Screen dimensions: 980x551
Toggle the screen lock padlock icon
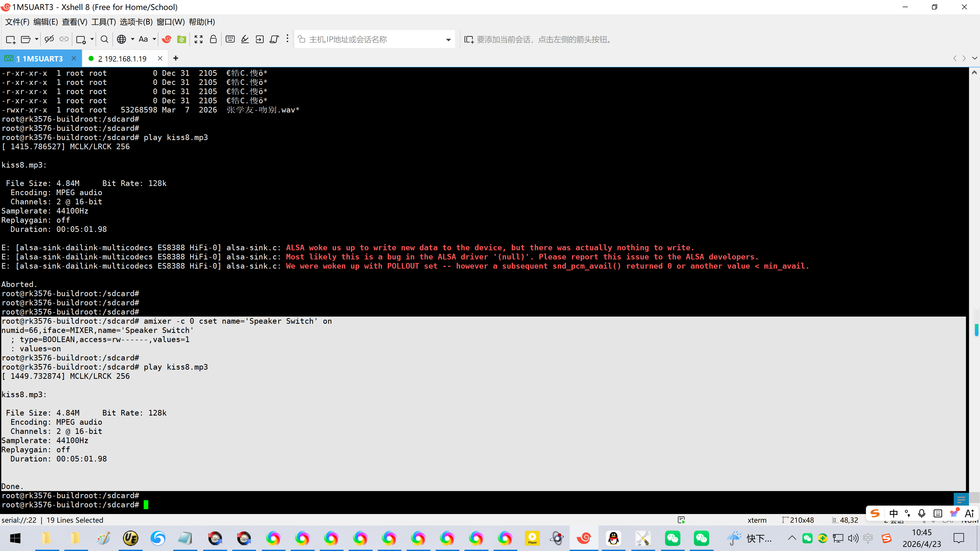click(213, 39)
